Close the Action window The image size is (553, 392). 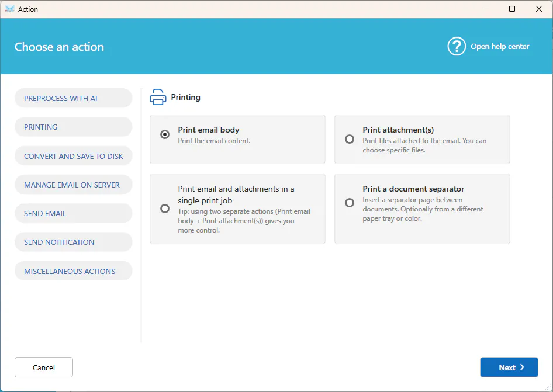click(539, 9)
